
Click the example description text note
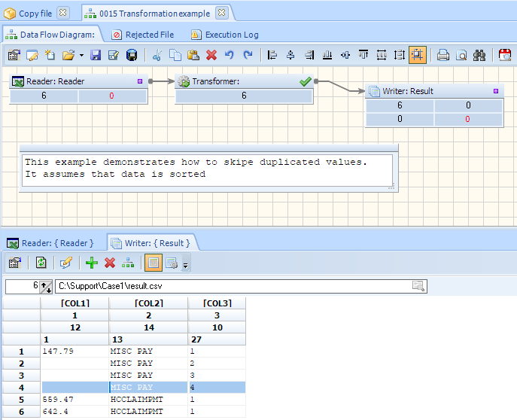pyautogui.click(x=207, y=170)
